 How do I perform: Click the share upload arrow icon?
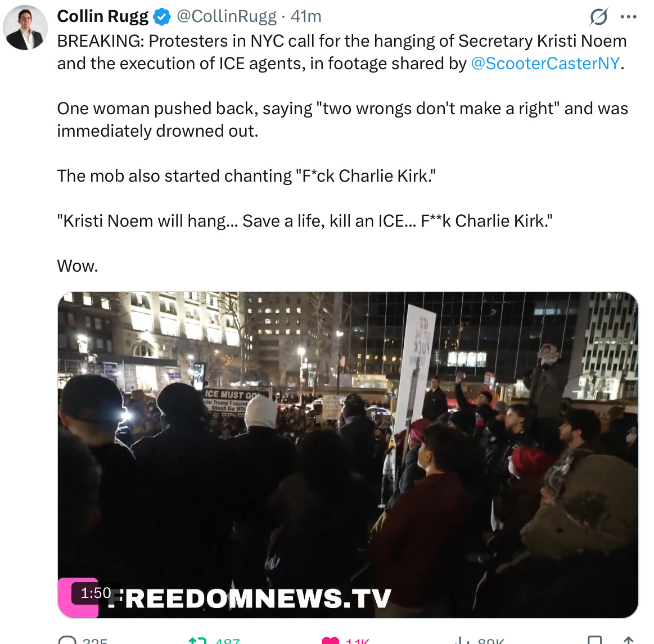coord(628,640)
